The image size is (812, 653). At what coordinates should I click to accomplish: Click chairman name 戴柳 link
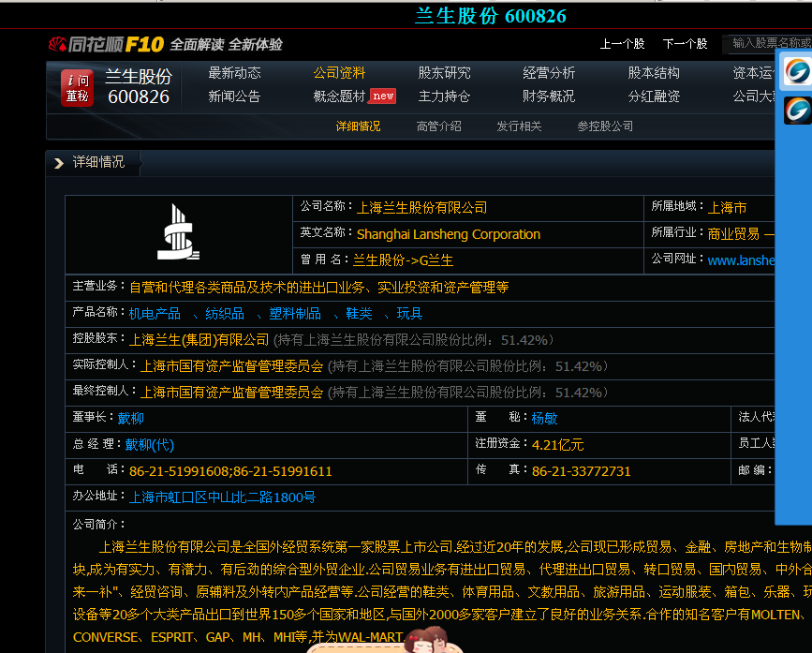click(130, 419)
